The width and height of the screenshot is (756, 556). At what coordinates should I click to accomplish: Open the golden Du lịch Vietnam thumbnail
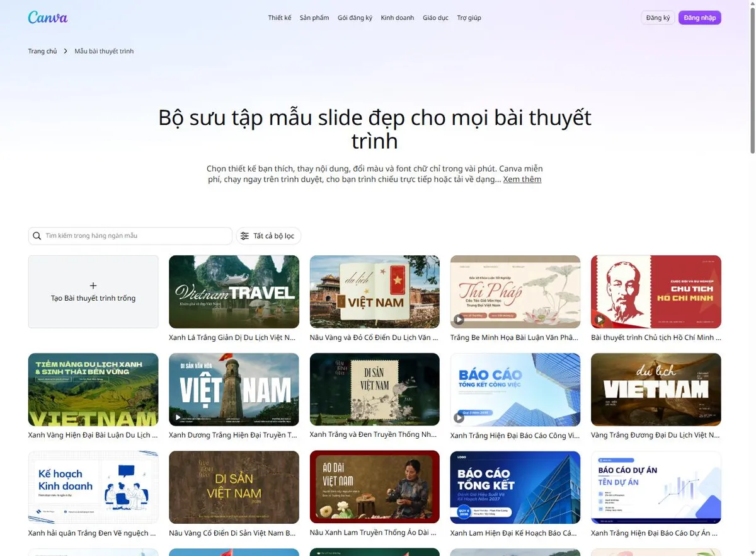(x=656, y=390)
